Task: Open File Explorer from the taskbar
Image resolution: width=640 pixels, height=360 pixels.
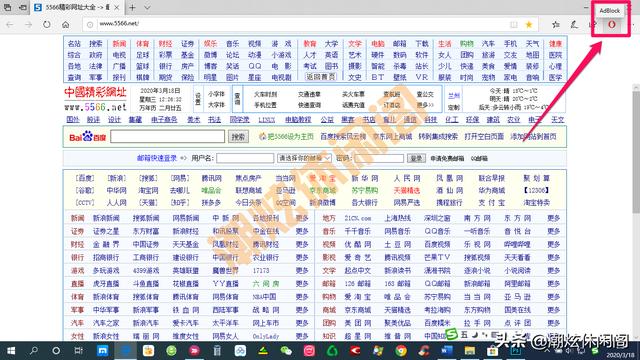Action: pos(469,351)
